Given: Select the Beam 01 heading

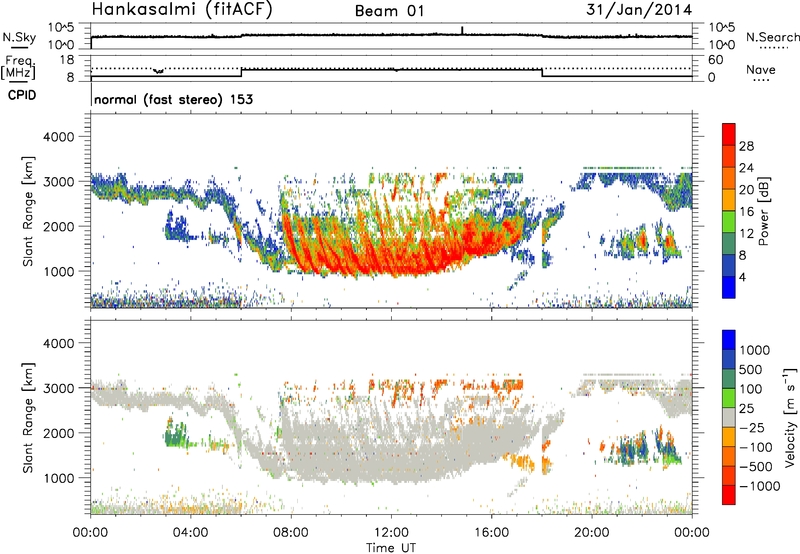Looking at the screenshot, I should [389, 11].
